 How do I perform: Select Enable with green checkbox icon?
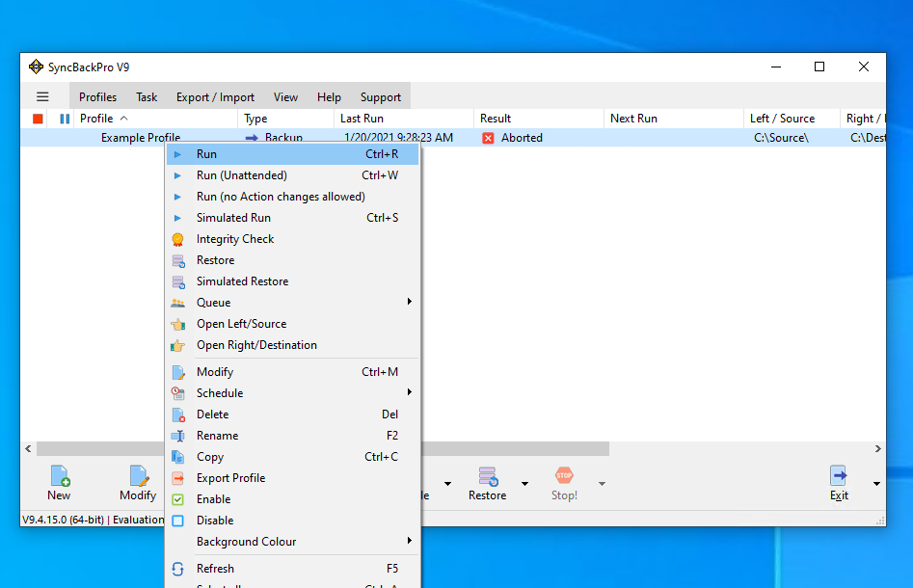[213, 499]
